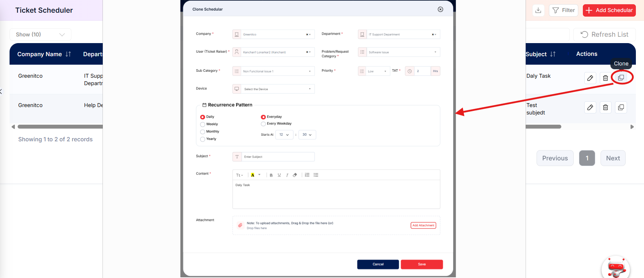Select the Weekly recurrence option
644x278 pixels.
tap(203, 124)
